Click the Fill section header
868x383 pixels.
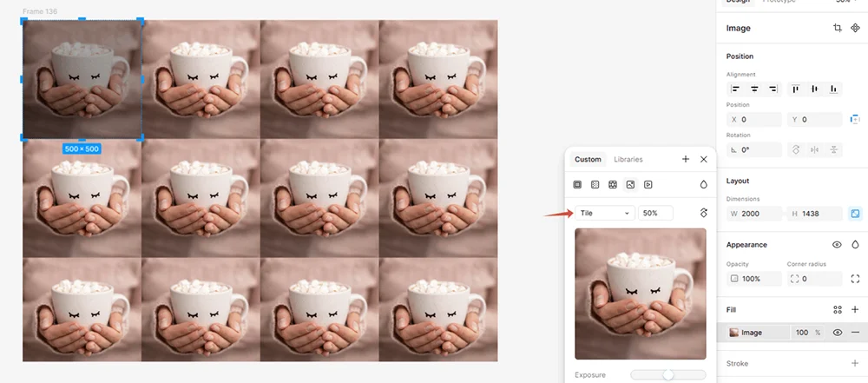(731, 310)
